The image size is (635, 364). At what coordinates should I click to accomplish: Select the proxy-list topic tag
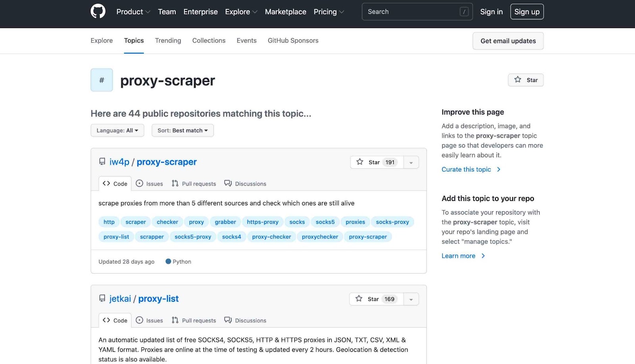[116, 237]
